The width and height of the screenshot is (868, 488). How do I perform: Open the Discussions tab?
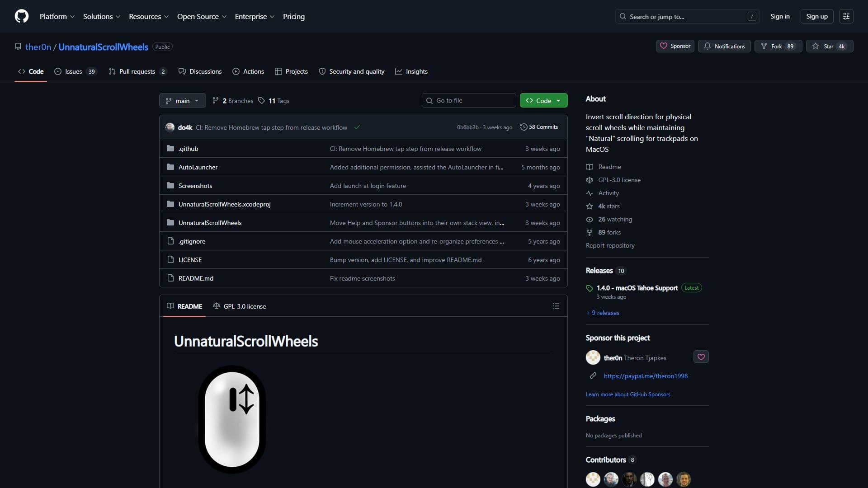pos(200,71)
